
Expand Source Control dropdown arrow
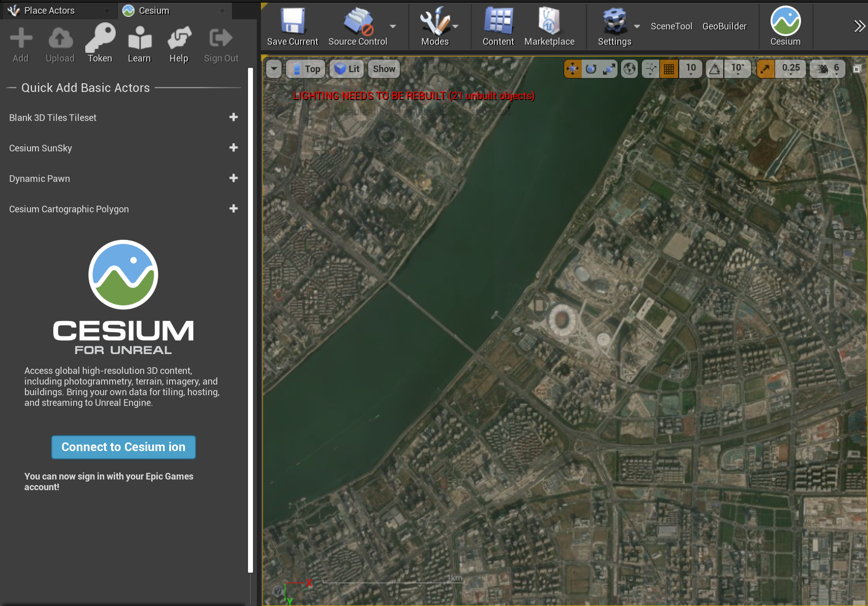pos(393,26)
